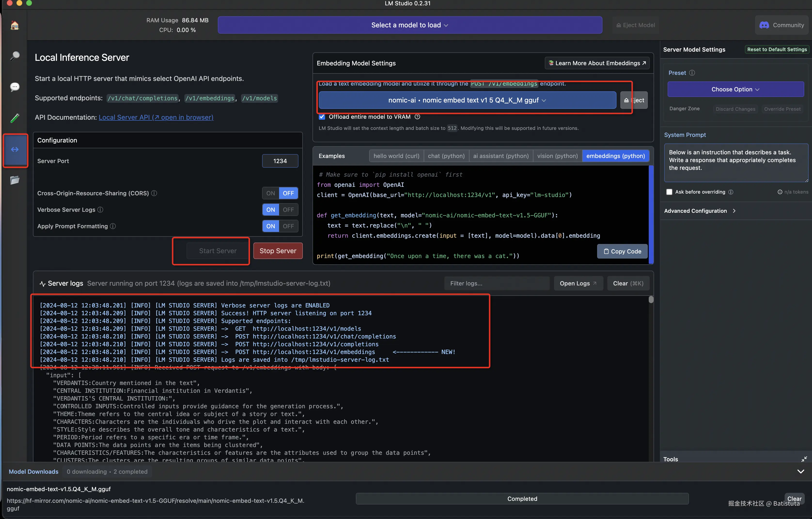Switch to chat (python) example tab
The height and width of the screenshot is (519, 812).
(446, 156)
